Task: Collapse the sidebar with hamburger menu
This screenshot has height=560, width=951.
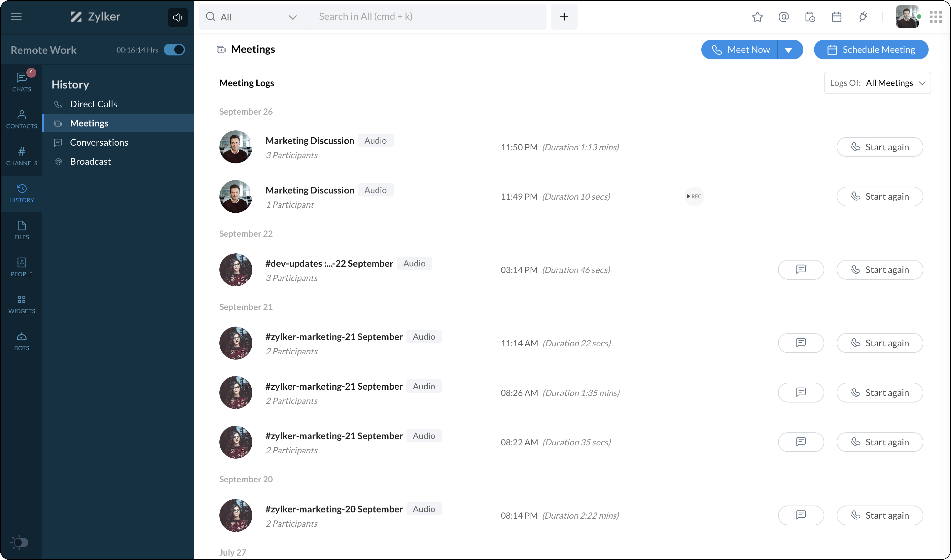Action: coord(16,17)
